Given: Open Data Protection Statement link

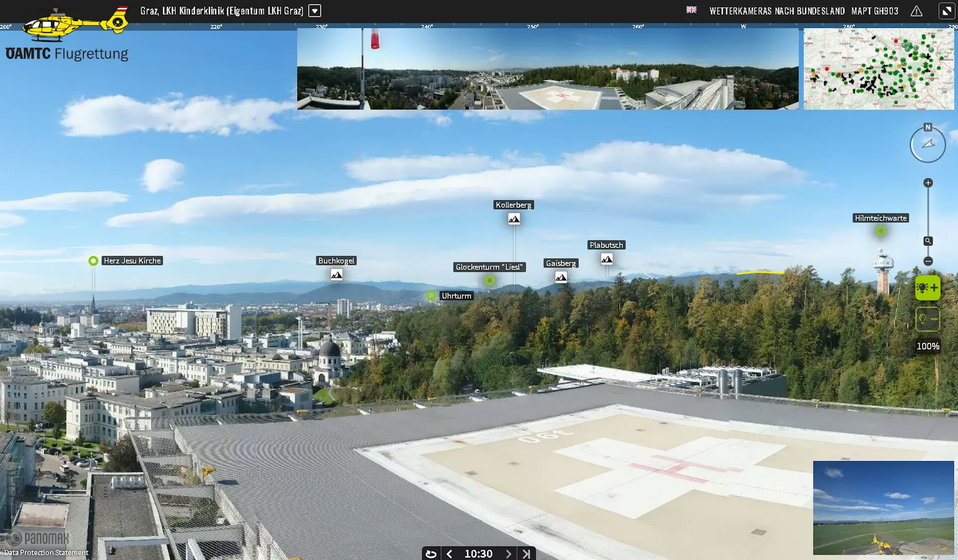Looking at the screenshot, I should (46, 553).
